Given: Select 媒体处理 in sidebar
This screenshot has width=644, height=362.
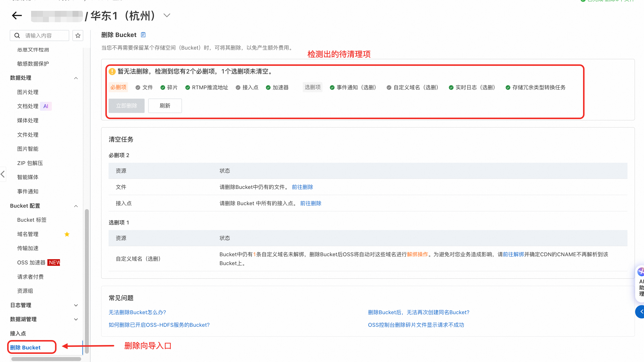Looking at the screenshot, I should [x=28, y=120].
